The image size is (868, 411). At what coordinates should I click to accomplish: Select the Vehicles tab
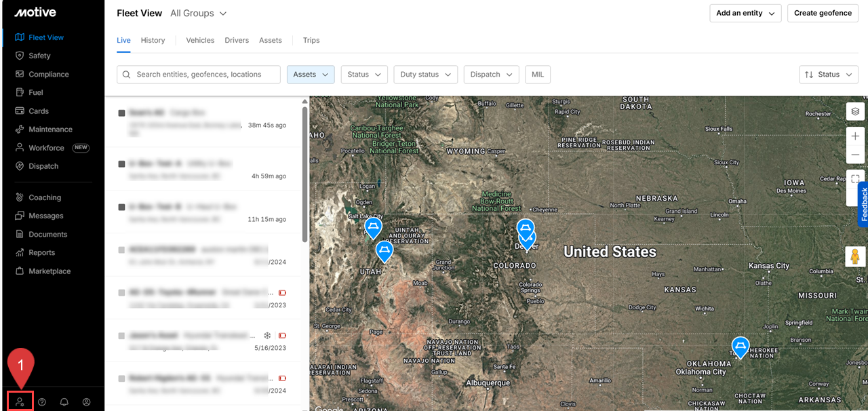click(x=200, y=40)
